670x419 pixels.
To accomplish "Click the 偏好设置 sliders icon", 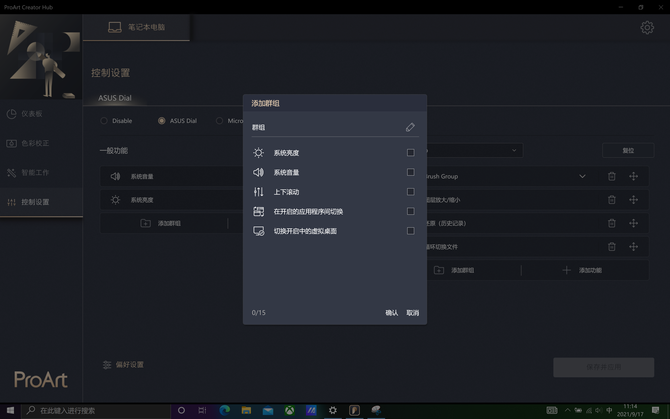I will point(107,364).
